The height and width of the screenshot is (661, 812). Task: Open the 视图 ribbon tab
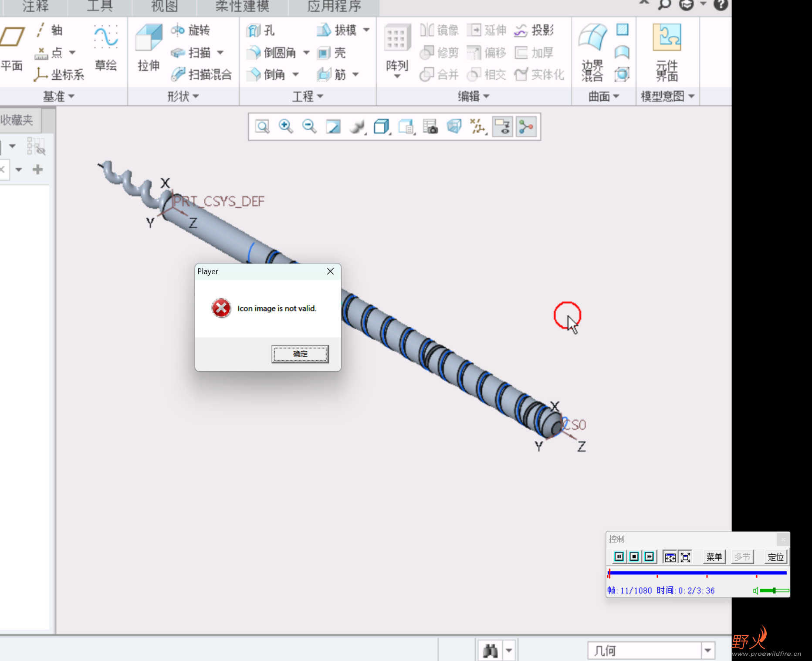(164, 7)
